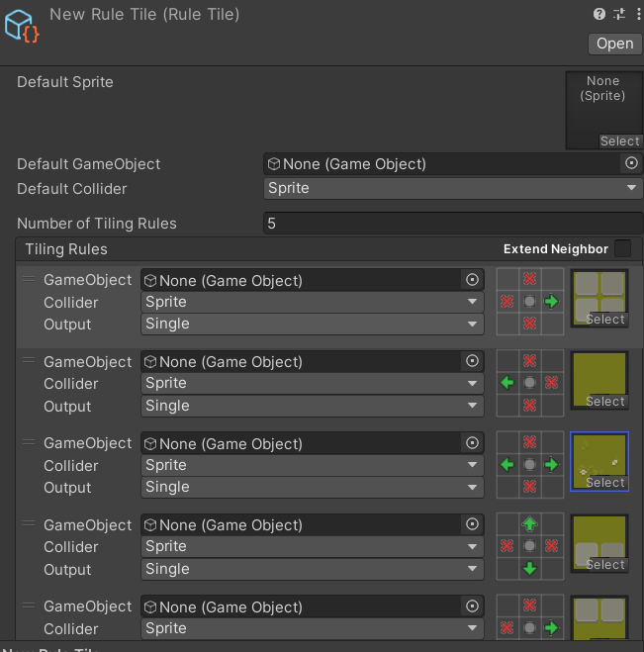644x652 pixels.
Task: Grab the fourth rule's reorder handle
Action: point(29,524)
